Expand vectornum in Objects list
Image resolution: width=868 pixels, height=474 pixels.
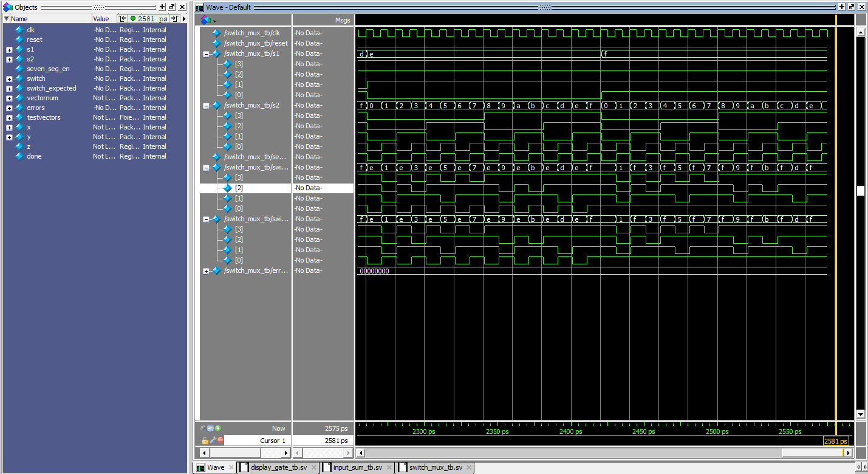coord(9,98)
